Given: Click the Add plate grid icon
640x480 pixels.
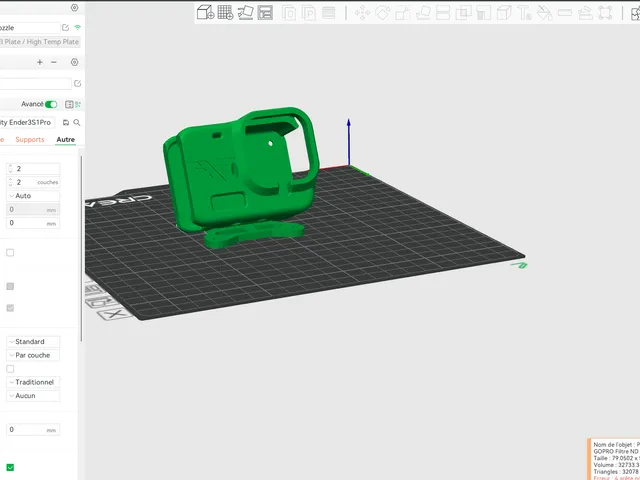Looking at the screenshot, I should click(225, 12).
